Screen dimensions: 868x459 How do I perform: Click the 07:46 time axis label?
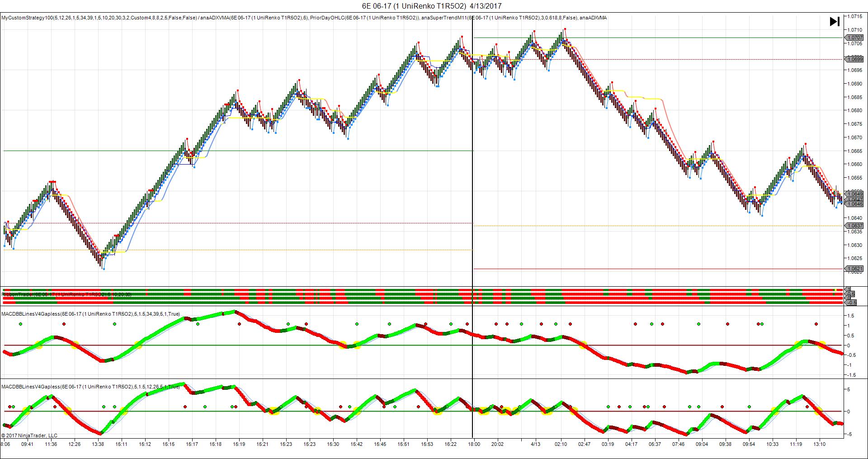(679, 444)
